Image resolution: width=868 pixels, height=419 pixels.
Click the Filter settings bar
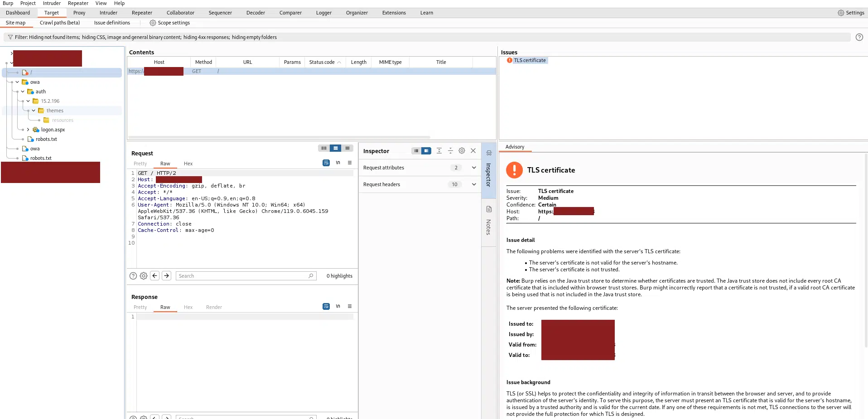pyautogui.click(x=427, y=37)
